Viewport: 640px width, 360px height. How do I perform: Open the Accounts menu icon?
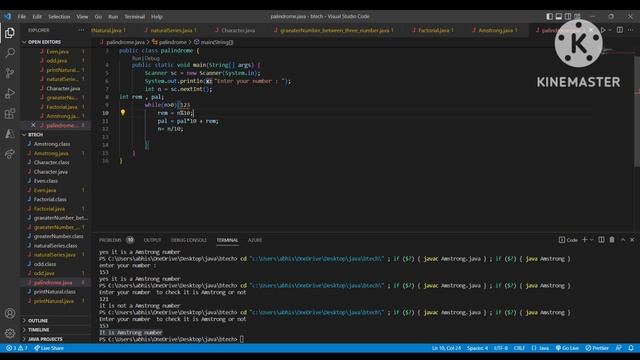click(10, 313)
